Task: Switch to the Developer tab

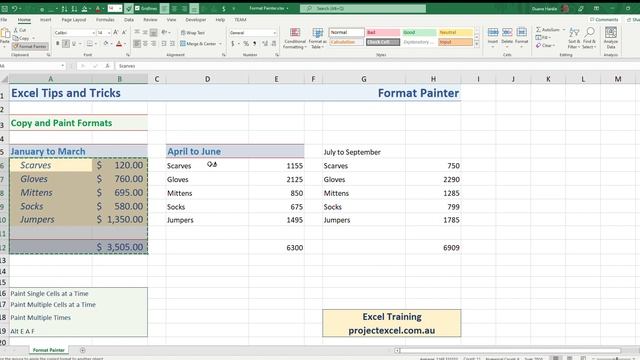Action: 196,20
